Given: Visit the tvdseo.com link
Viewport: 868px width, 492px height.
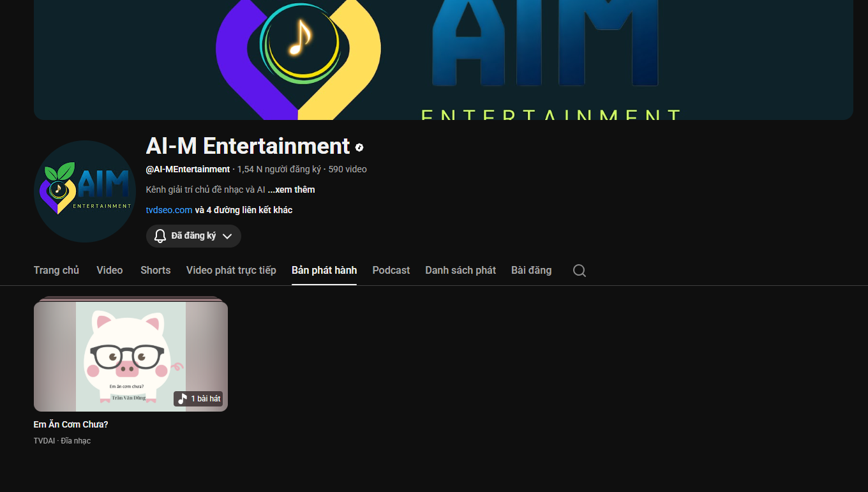Looking at the screenshot, I should pyautogui.click(x=169, y=210).
